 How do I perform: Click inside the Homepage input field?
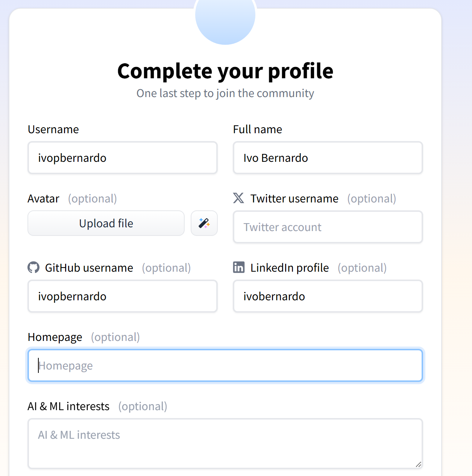pos(225,365)
